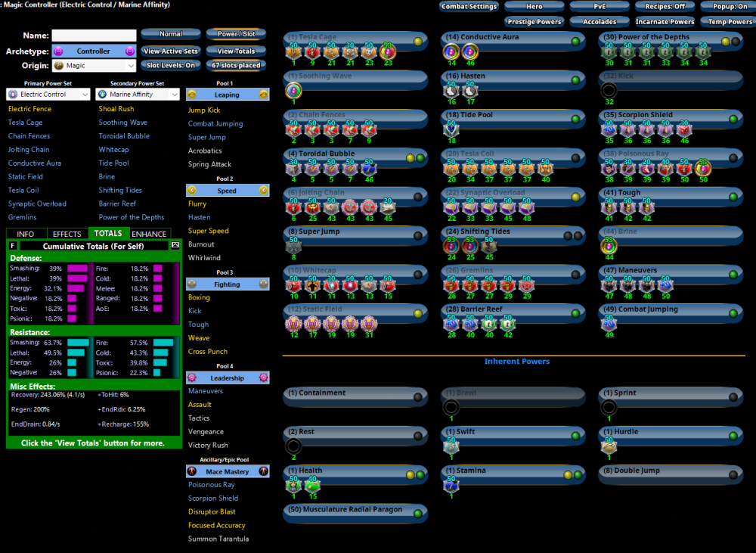The image size is (756, 553).
Task: Click the F icon in Cumulative Totals header
Action: click(13, 246)
